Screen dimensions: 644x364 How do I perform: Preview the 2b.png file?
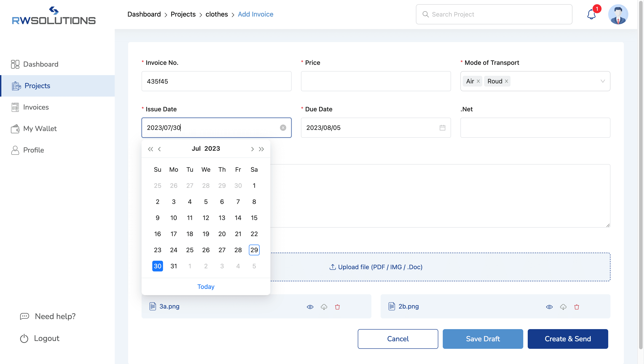pyautogui.click(x=549, y=307)
